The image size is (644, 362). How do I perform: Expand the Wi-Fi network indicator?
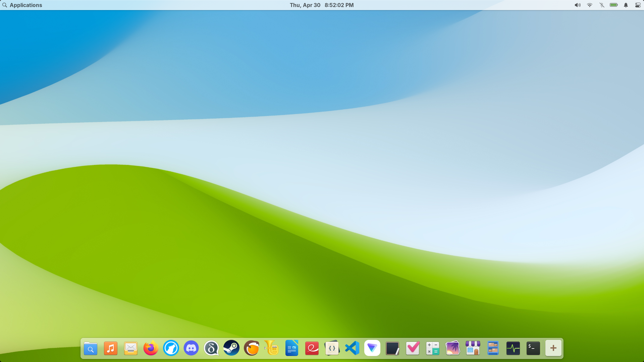coord(590,5)
